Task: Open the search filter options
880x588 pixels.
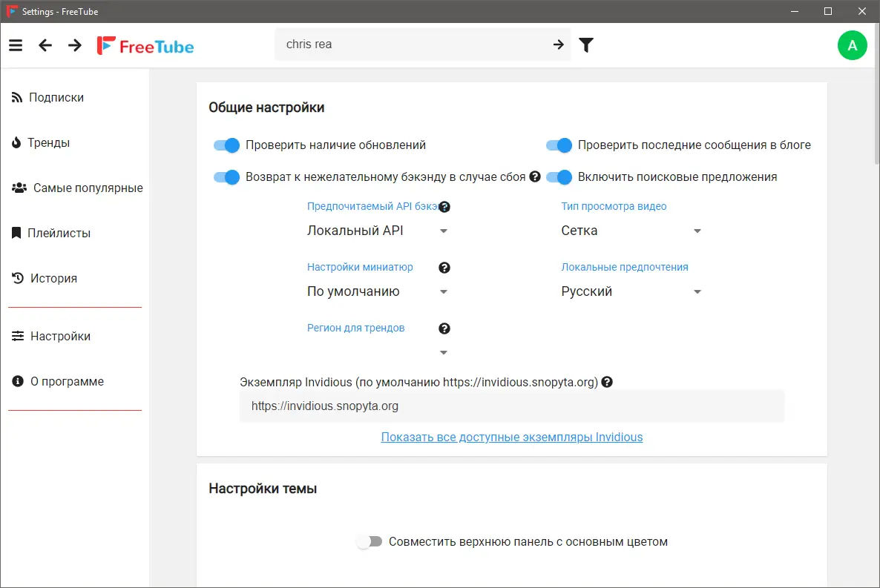Action: [x=586, y=45]
